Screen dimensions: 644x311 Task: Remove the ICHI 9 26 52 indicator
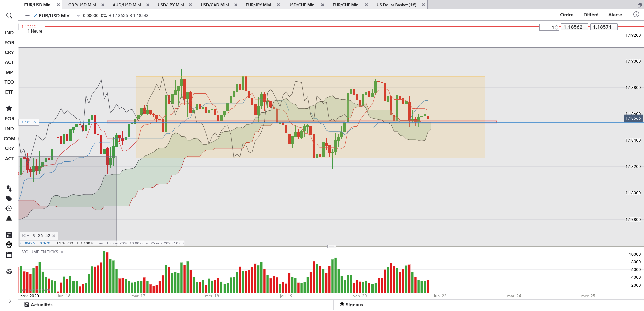[x=54, y=236]
